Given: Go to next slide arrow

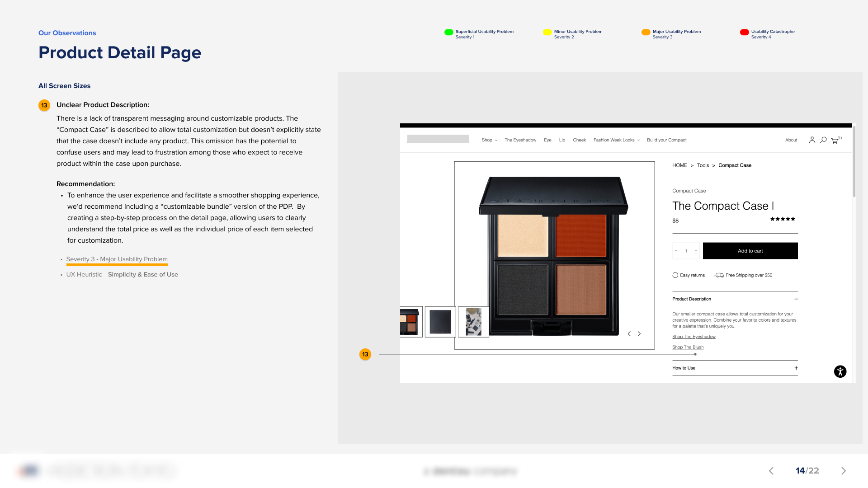Looking at the screenshot, I should coord(844,471).
